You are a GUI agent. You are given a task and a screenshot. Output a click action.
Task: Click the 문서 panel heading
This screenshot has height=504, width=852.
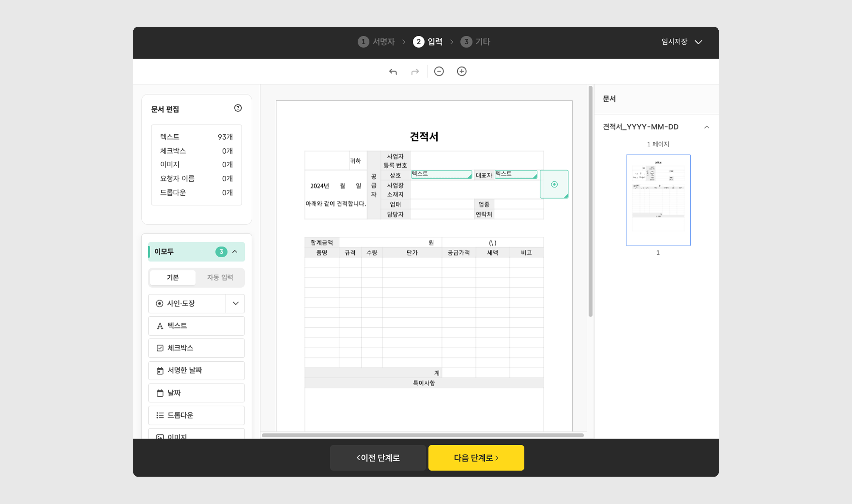point(609,99)
